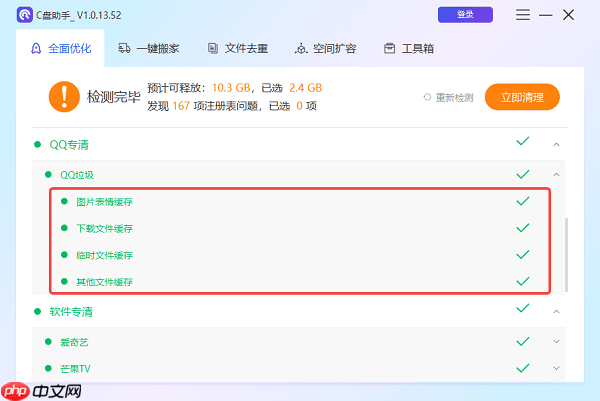The height and width of the screenshot is (401, 600).
Task: Select the 下载文件缓存 item
Action: [x=104, y=228]
